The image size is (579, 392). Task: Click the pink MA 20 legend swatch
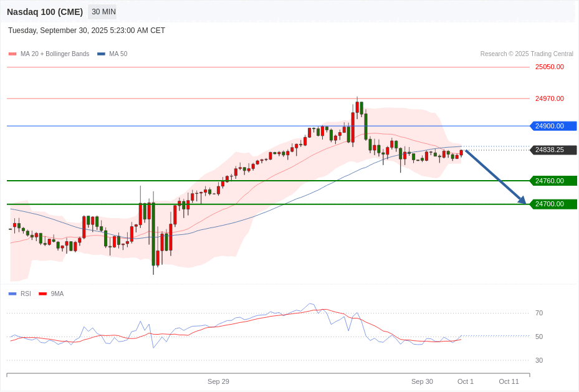(x=12, y=54)
